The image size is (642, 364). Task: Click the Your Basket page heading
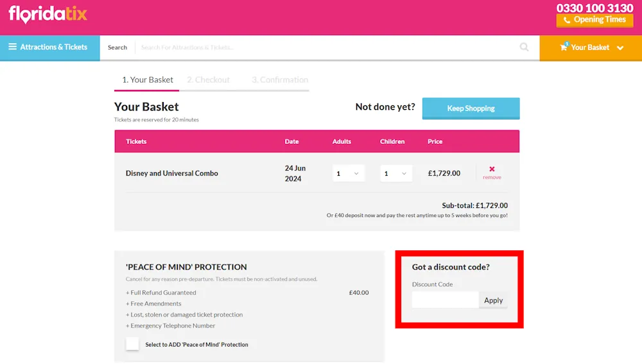[x=146, y=107]
